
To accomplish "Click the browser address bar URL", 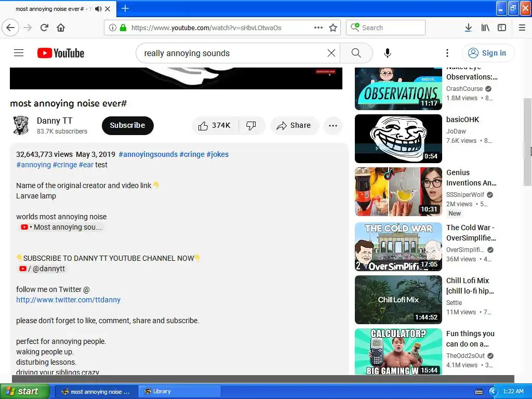I will (206, 28).
